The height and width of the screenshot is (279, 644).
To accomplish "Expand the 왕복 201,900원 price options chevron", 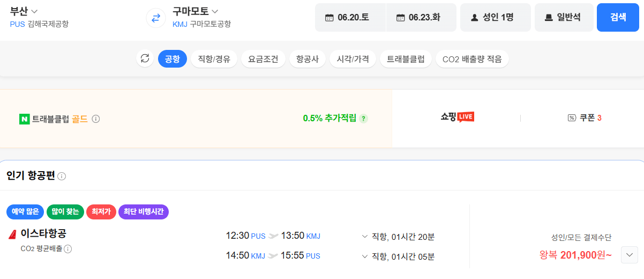I will tap(630, 254).
